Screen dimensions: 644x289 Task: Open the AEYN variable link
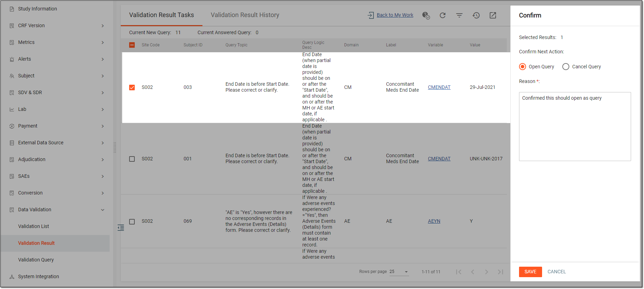434,221
